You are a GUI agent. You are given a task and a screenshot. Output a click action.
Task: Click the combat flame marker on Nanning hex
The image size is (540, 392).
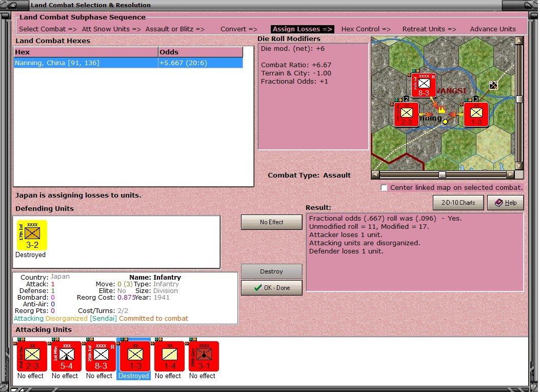(x=441, y=109)
